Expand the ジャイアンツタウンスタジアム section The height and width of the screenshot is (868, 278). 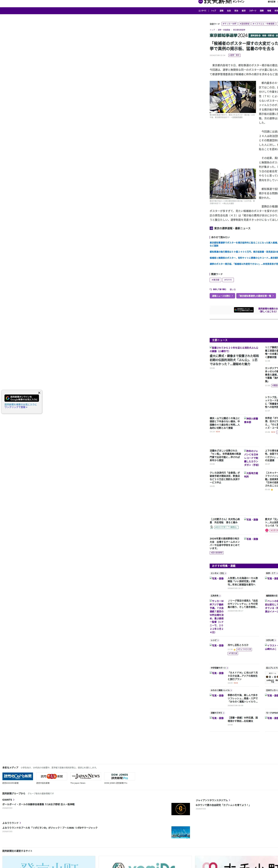tap(213, 800)
